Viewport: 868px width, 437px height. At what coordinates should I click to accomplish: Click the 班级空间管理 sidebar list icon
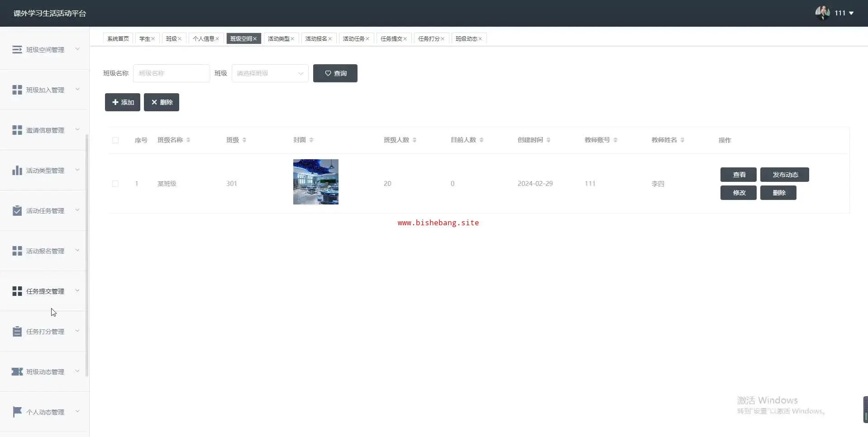pyautogui.click(x=17, y=49)
